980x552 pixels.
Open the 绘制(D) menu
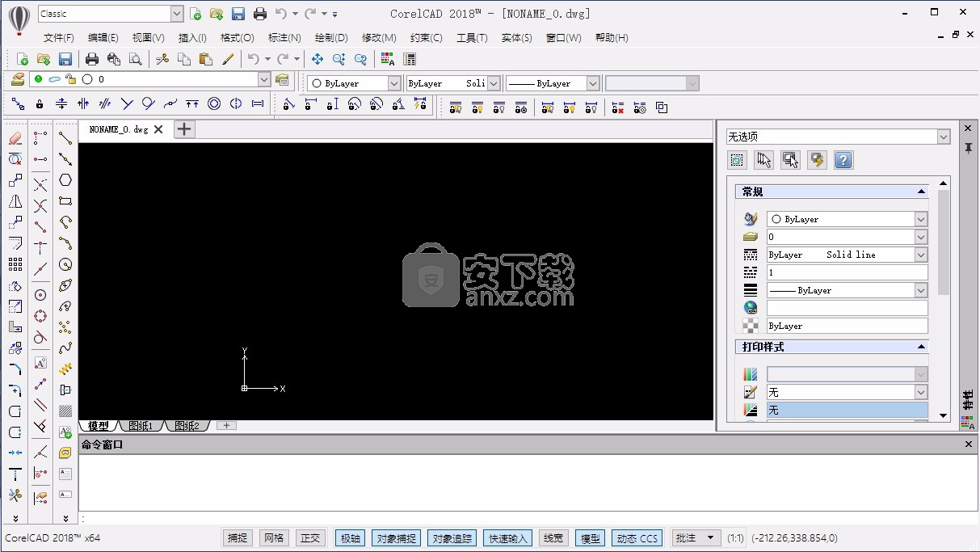[x=331, y=37]
